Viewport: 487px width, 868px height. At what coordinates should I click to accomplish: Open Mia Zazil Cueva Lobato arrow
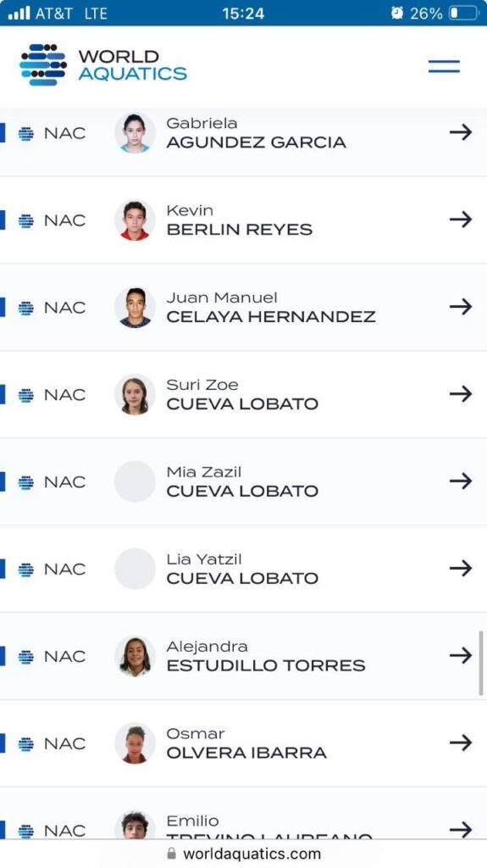pyautogui.click(x=461, y=481)
